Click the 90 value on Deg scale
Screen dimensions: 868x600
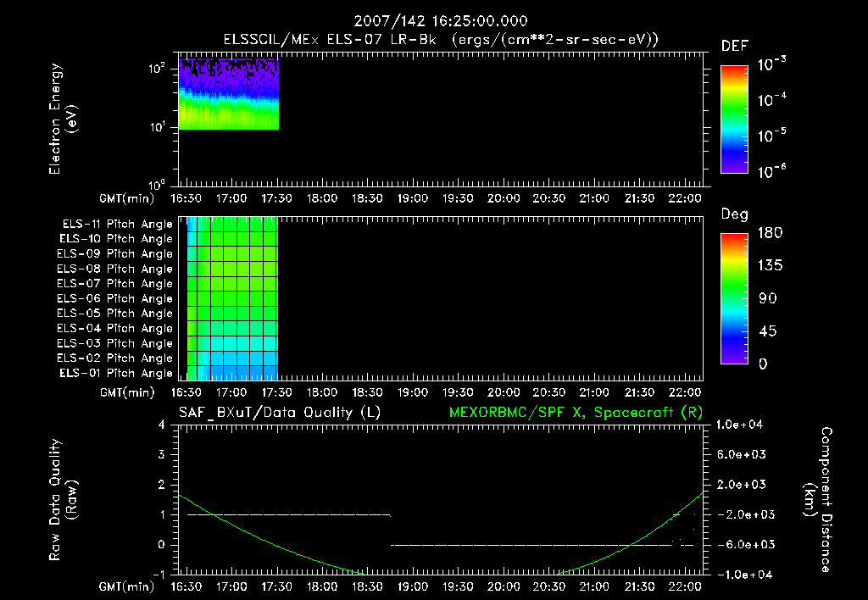[768, 299]
